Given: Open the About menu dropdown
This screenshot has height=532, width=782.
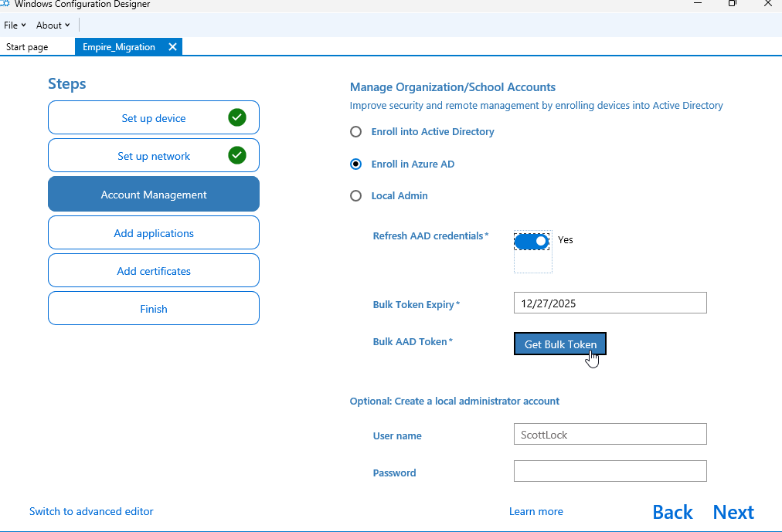Looking at the screenshot, I should click(49, 25).
